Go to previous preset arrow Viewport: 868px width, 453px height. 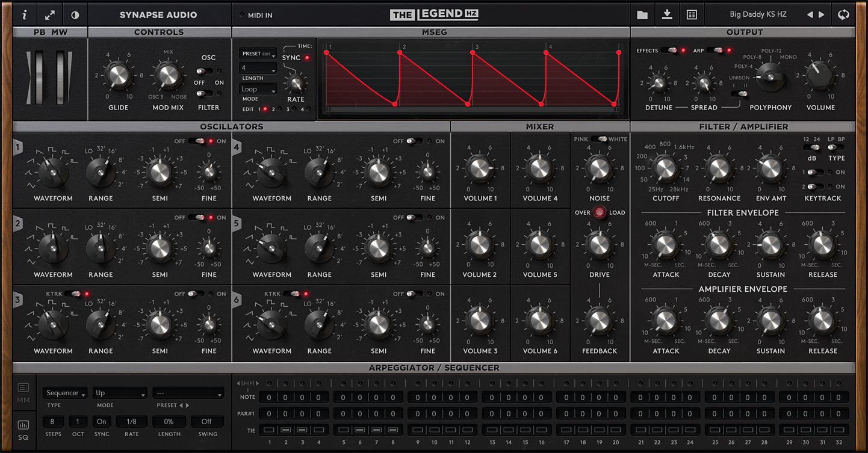[x=810, y=15]
